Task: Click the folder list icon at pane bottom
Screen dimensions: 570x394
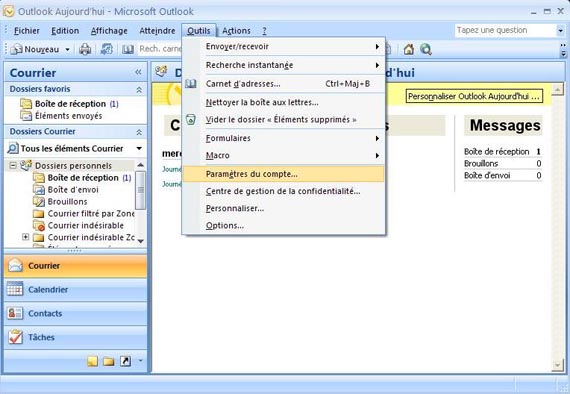Action: 109,361
